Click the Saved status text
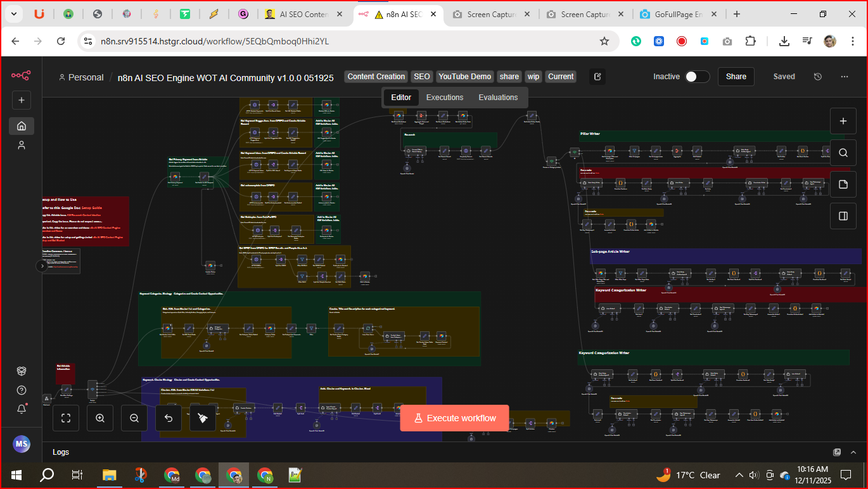The image size is (868, 489). 784,77
